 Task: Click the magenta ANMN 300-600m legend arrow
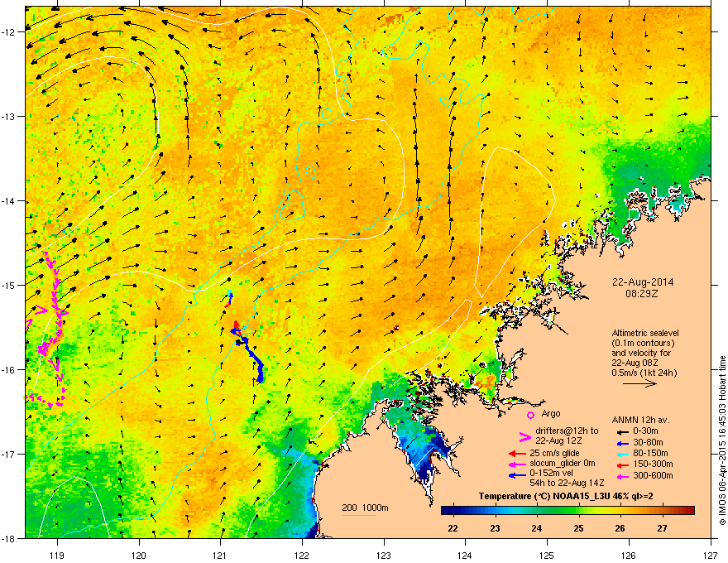622,477
